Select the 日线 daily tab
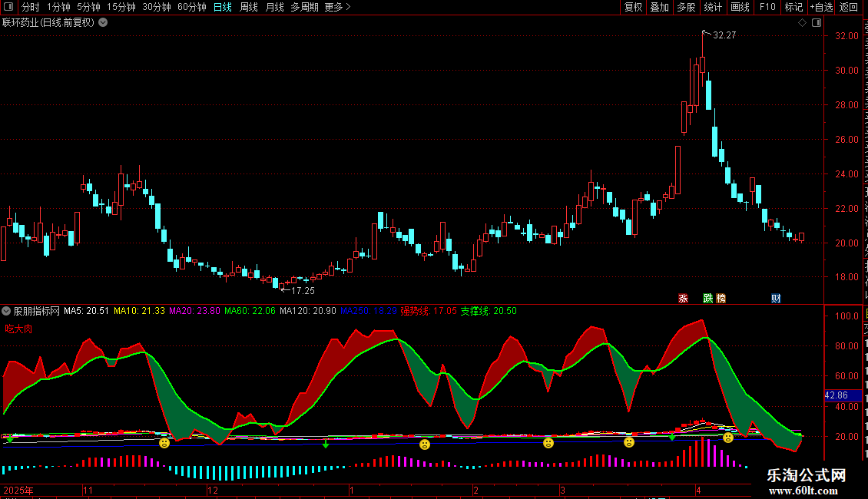 [x=223, y=7]
